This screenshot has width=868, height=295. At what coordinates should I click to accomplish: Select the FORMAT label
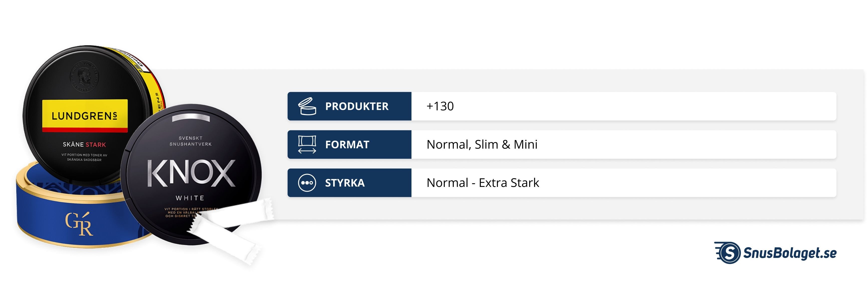[x=347, y=145]
